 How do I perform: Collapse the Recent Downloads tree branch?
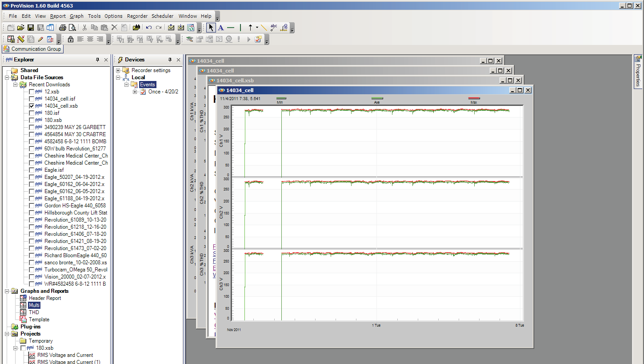pyautogui.click(x=15, y=85)
